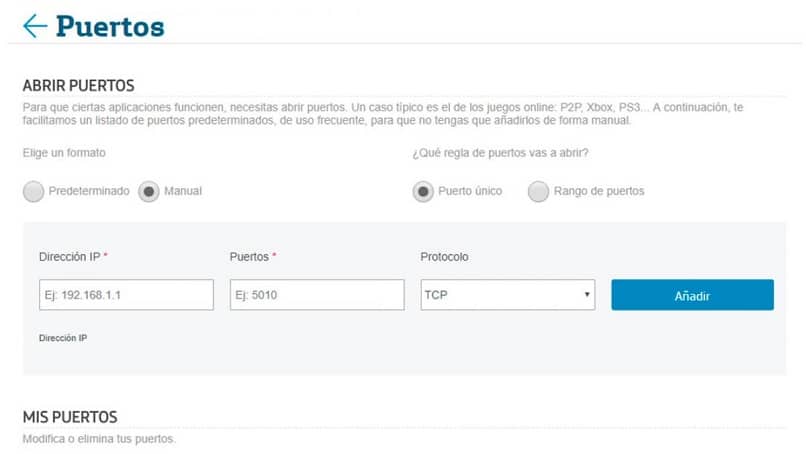
Task: Choose the Rango de puertos option
Action: click(x=539, y=191)
